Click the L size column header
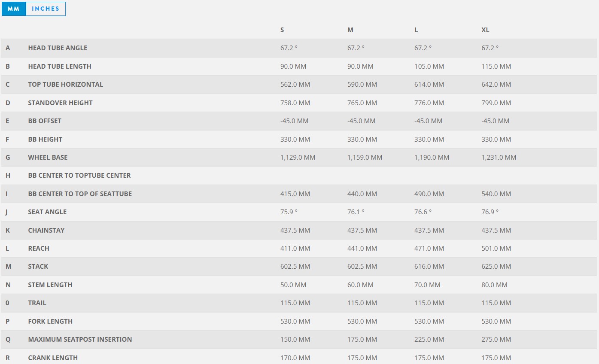This screenshot has height=364, width=599. (x=416, y=30)
